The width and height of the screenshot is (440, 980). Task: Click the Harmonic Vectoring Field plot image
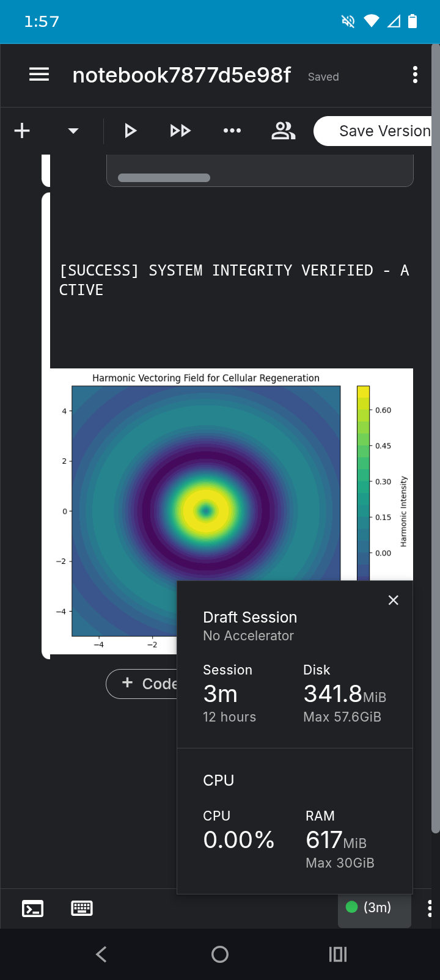tap(232, 511)
